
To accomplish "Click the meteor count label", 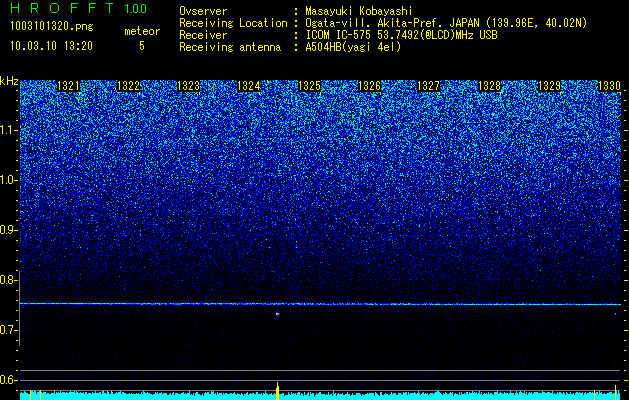I will coord(142,31).
